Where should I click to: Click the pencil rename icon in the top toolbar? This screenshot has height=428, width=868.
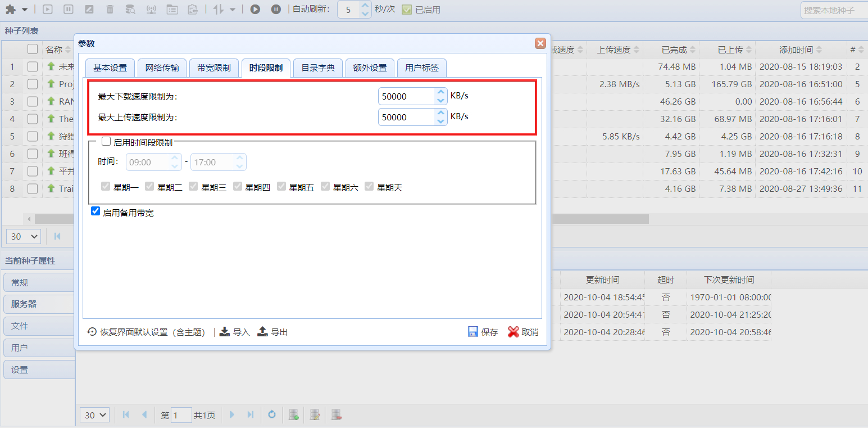[89, 10]
